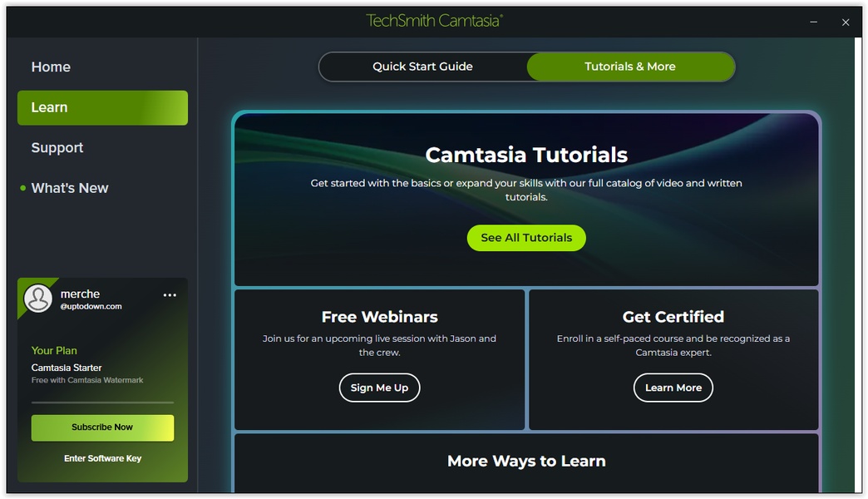The height and width of the screenshot is (499, 868).
Task: Switch to the Quick Start Guide tab
Action: tap(422, 67)
